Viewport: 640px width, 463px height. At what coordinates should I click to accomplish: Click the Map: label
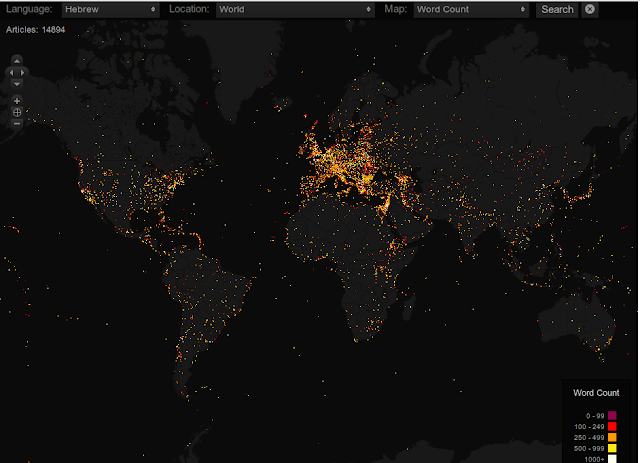pyautogui.click(x=396, y=9)
